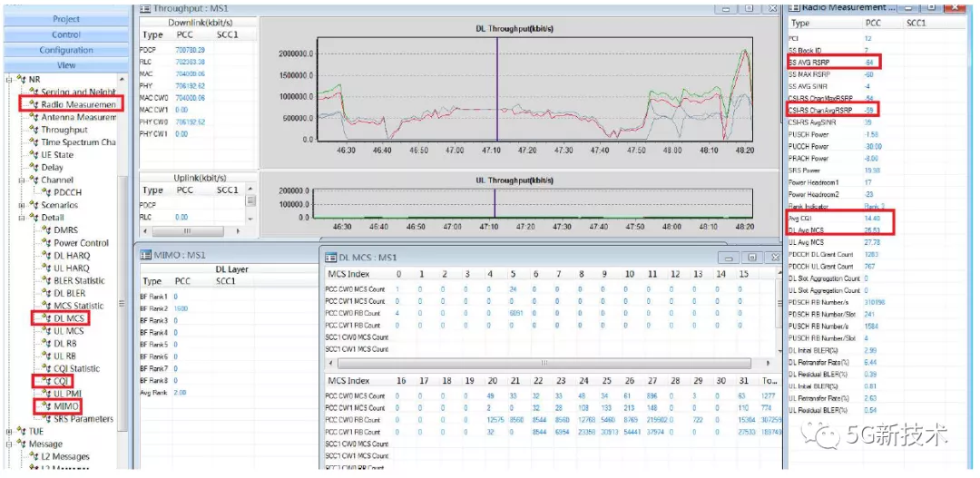This screenshot has height=478, width=980.
Task: Click the MCS Index column header 27
Action: click(652, 381)
